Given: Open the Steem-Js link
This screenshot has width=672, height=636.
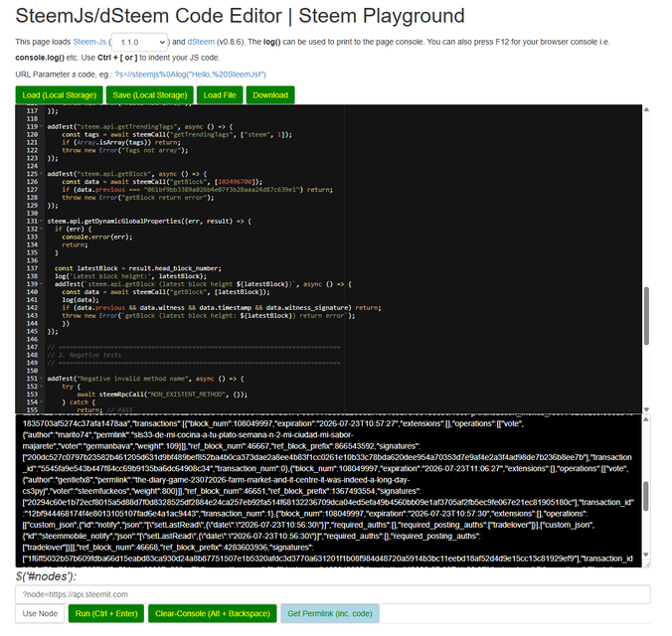Looking at the screenshot, I should (89, 42).
